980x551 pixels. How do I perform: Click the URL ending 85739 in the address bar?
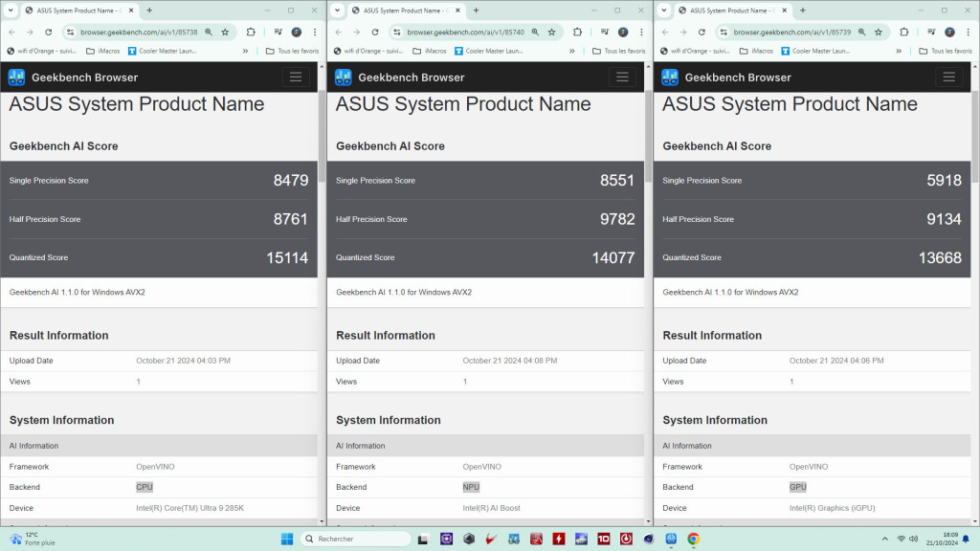792,32
